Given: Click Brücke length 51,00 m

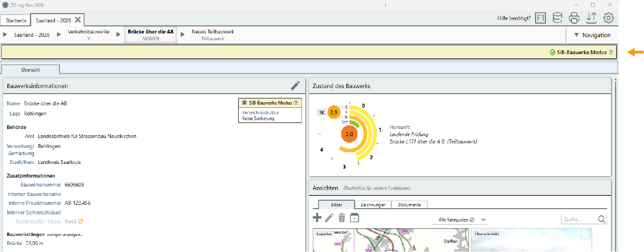Looking at the screenshot, I should pos(33,243).
